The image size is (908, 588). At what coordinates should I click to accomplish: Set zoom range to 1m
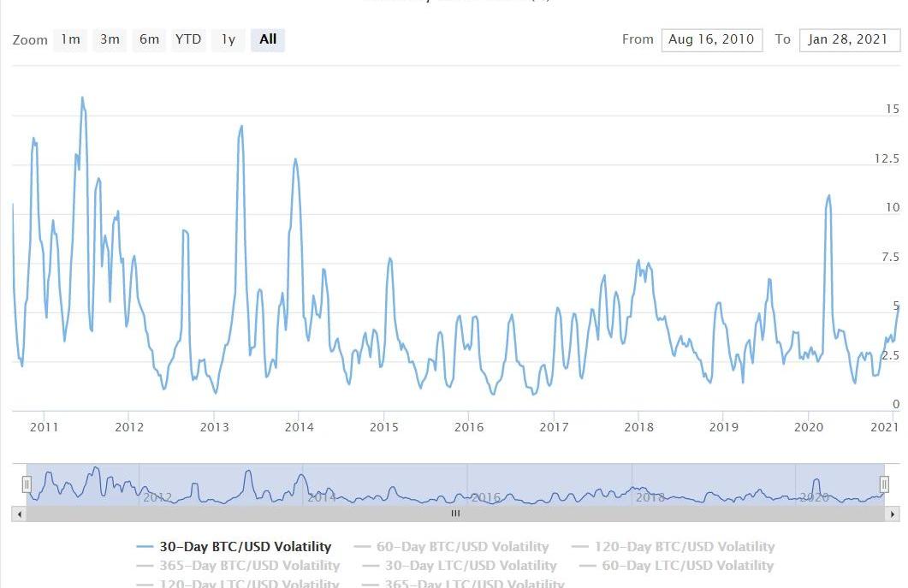70,39
